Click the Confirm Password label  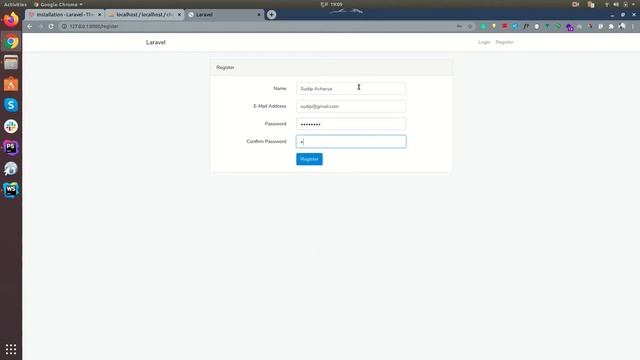point(266,141)
